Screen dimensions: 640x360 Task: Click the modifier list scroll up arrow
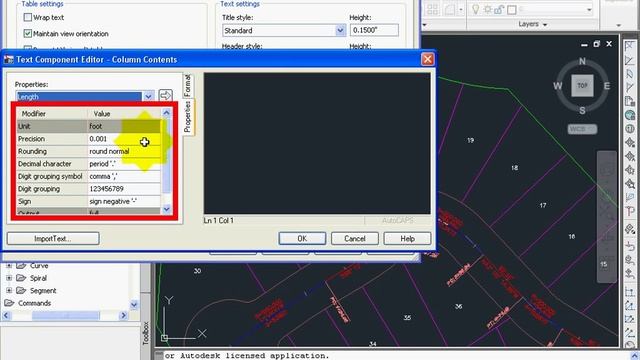tap(166, 113)
